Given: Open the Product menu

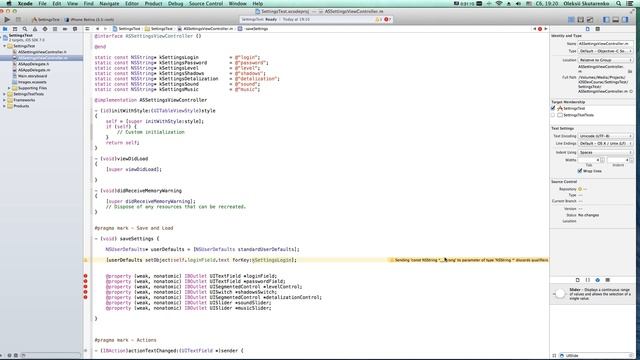Looking at the screenshot, I should point(153,3).
